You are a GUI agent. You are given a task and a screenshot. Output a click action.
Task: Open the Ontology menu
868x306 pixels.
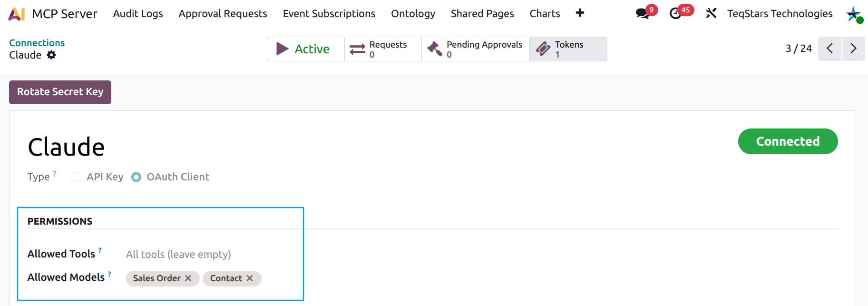tap(413, 14)
